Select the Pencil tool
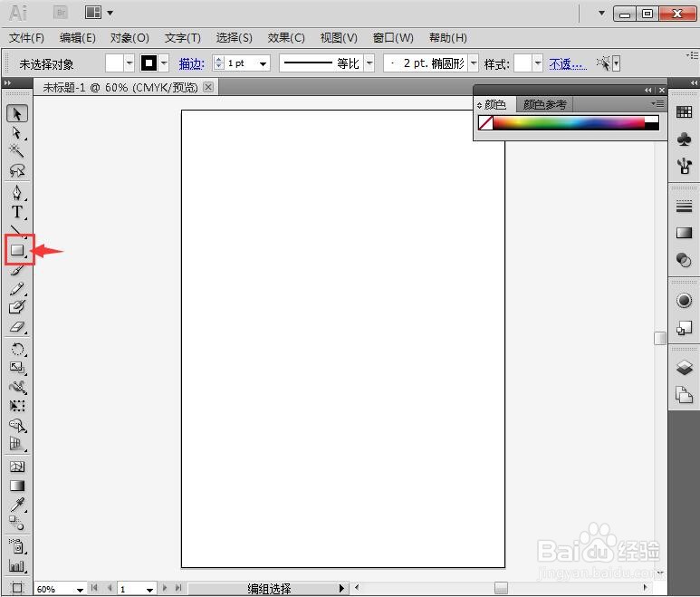700x597 pixels. [x=17, y=288]
